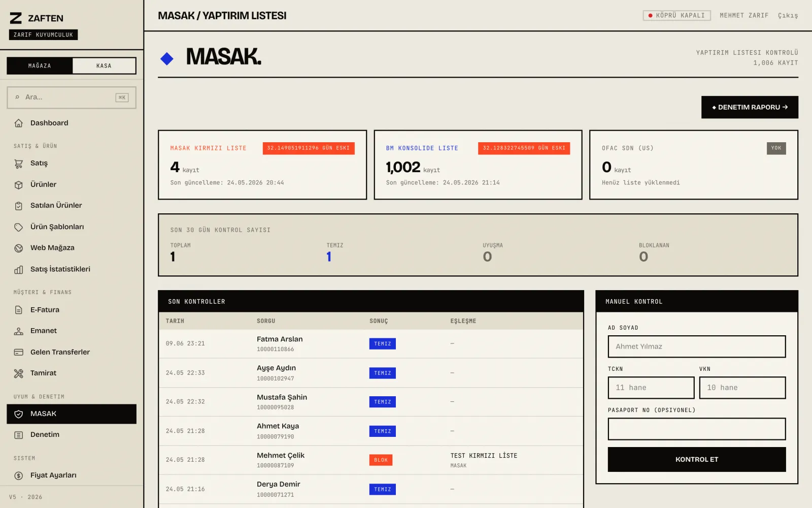Image resolution: width=812 pixels, height=508 pixels.
Task: Click the Bloklanan count value
Action: point(644,257)
